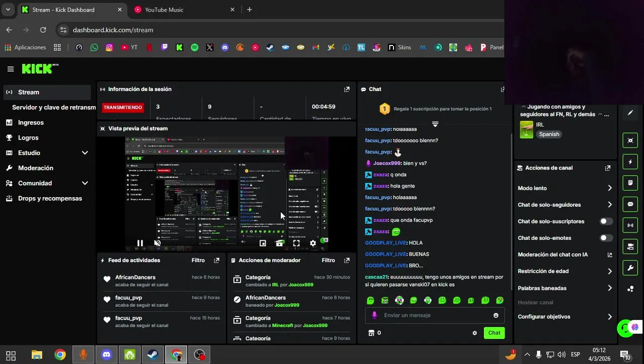
Task: Open the chat settings gear icon
Action: tap(474, 333)
